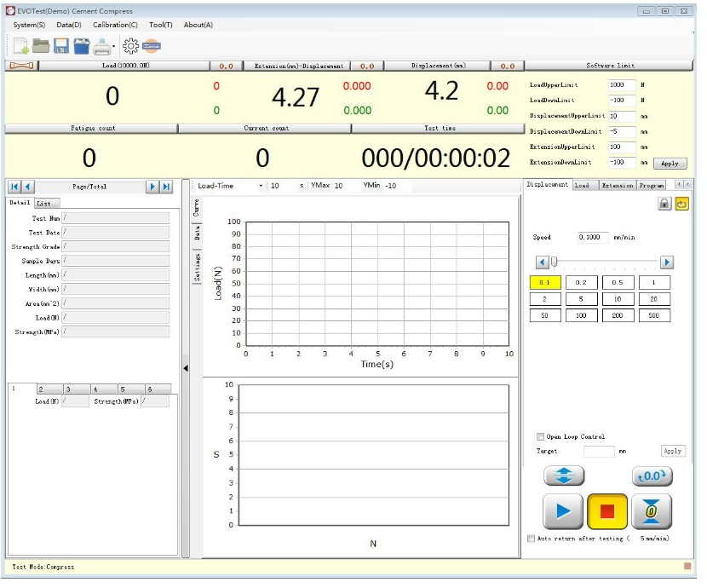707x588 pixels.
Task: Start the test with the blue play button
Action: tap(563, 511)
